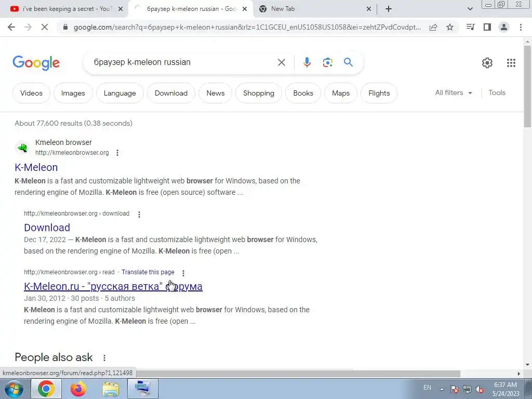Open the Download result link
532x399 pixels.
[47, 228]
